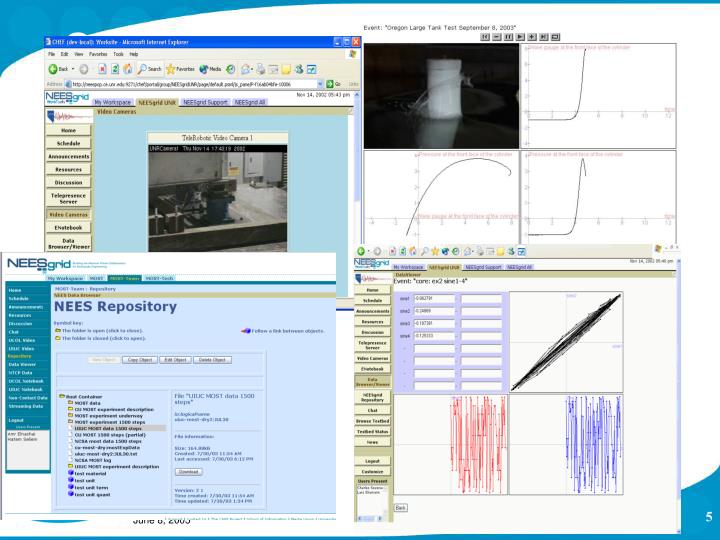Click the sine1 value field in DataViewer
Screen dimensions: 720x540
(433, 298)
